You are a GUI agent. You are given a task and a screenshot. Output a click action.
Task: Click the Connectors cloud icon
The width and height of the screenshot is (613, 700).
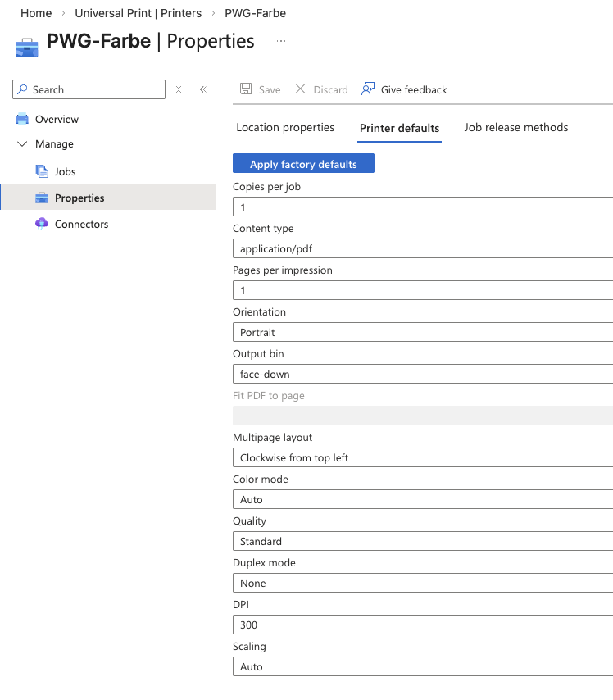(42, 224)
